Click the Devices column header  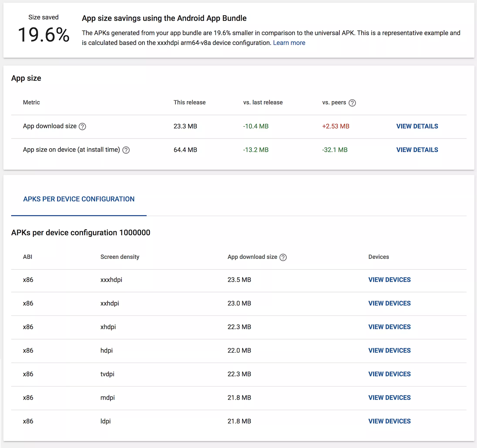[x=378, y=257]
